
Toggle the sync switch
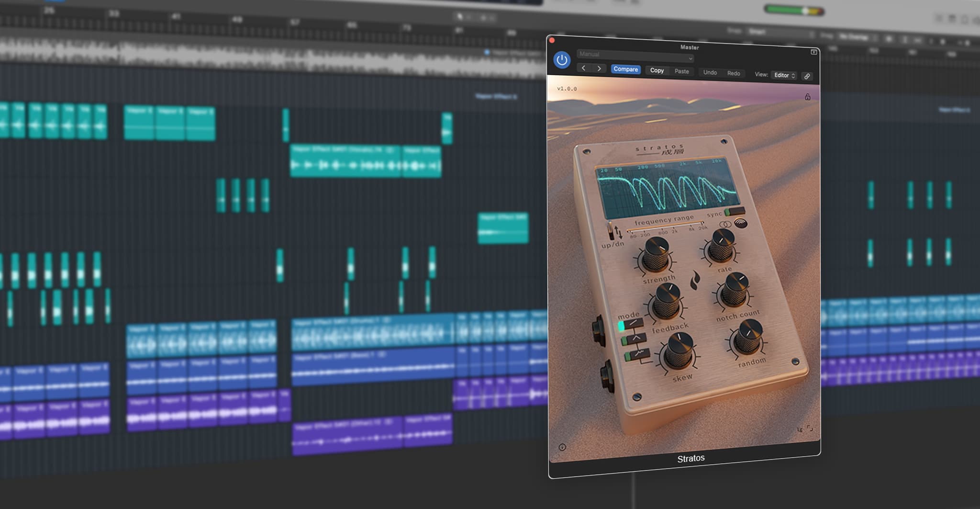(x=735, y=211)
